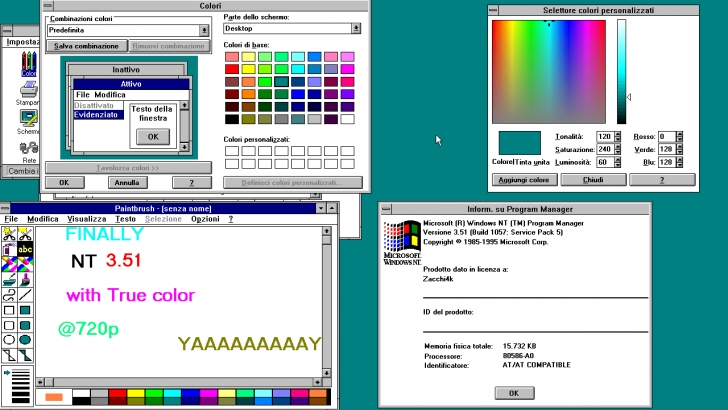Screen dimensions: 728x410
Task: Confirm with OK in the Colori dialog
Action: [65, 182]
